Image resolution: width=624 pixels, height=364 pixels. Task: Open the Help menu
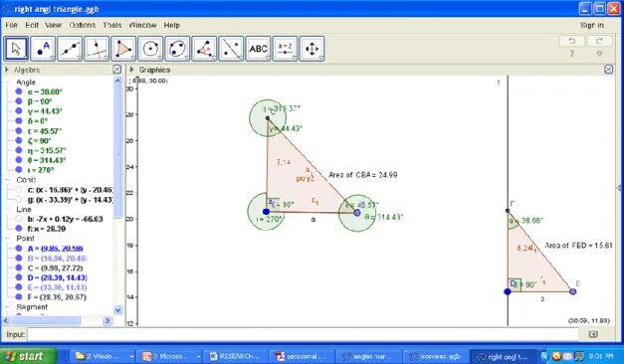[x=171, y=25]
